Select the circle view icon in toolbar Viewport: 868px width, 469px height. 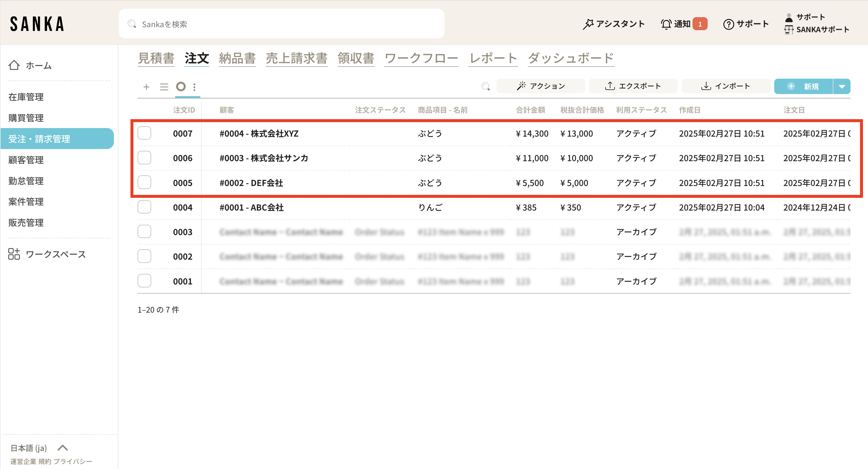coord(181,87)
